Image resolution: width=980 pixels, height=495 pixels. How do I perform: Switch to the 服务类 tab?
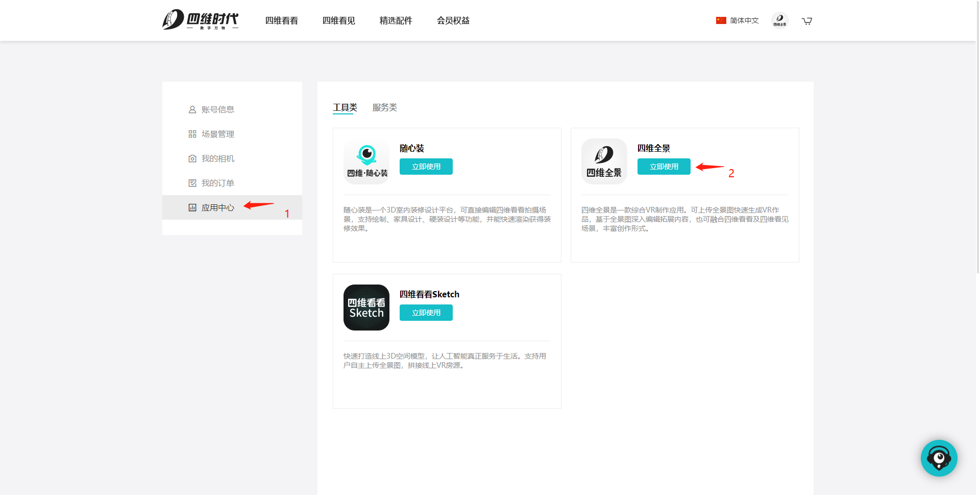384,107
